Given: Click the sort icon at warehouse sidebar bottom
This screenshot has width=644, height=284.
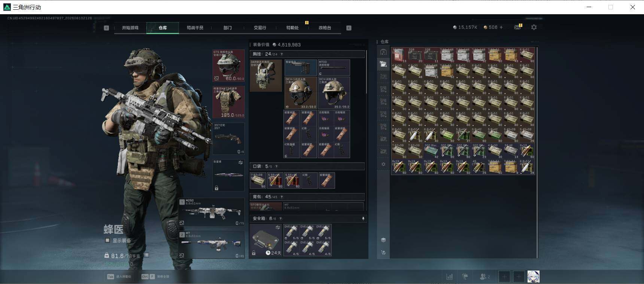Looking at the screenshot, I should pyautogui.click(x=383, y=253).
